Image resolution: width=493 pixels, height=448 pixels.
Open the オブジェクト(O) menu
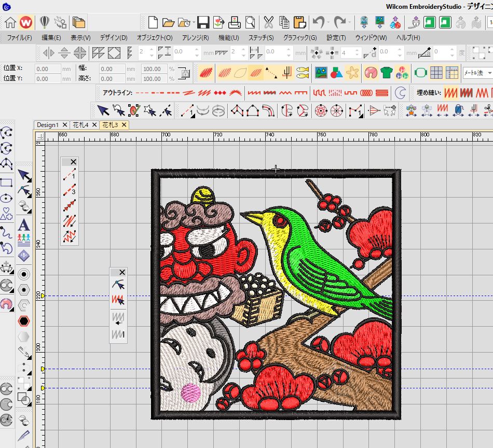point(155,38)
